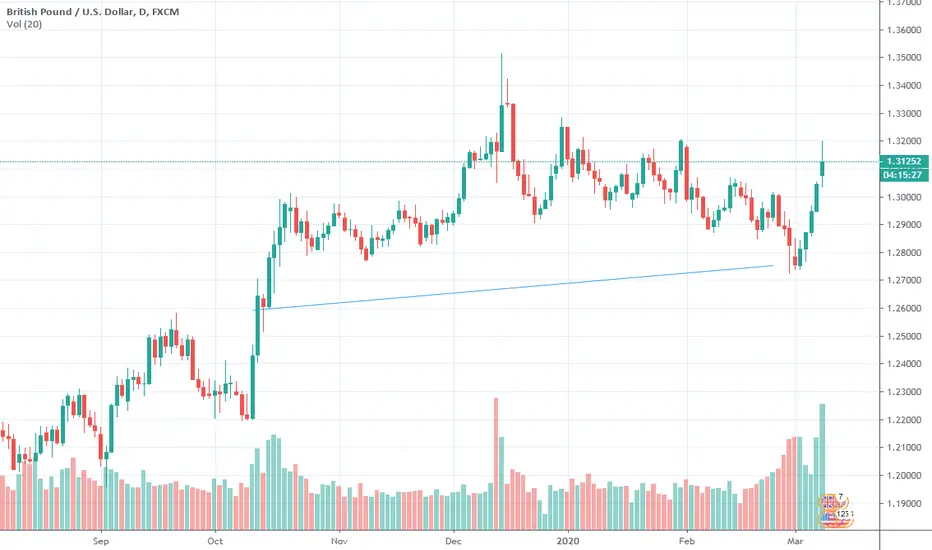932x550 pixels.
Task: Select the Vol (20) indicator label
Action: coord(24,24)
